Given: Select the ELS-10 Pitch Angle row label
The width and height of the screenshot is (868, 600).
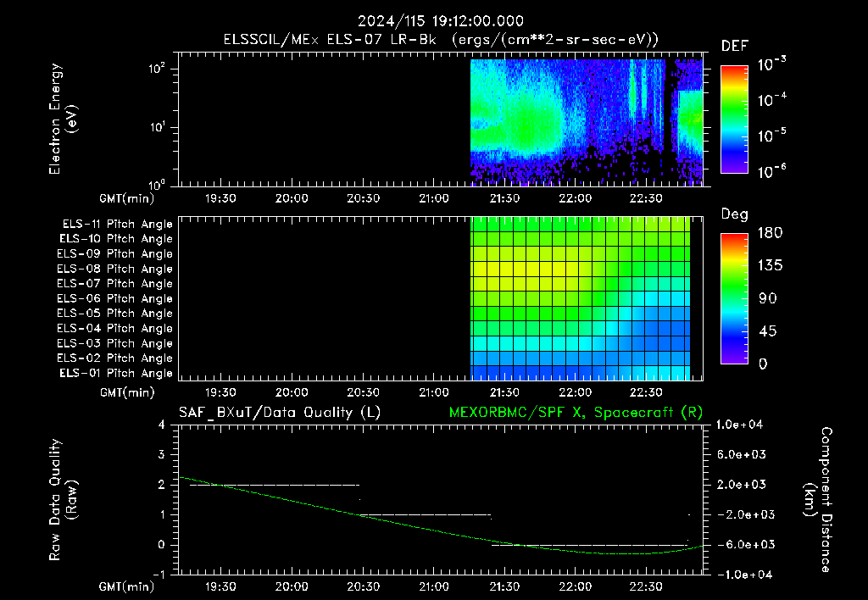Looking at the screenshot, I should (x=116, y=239).
